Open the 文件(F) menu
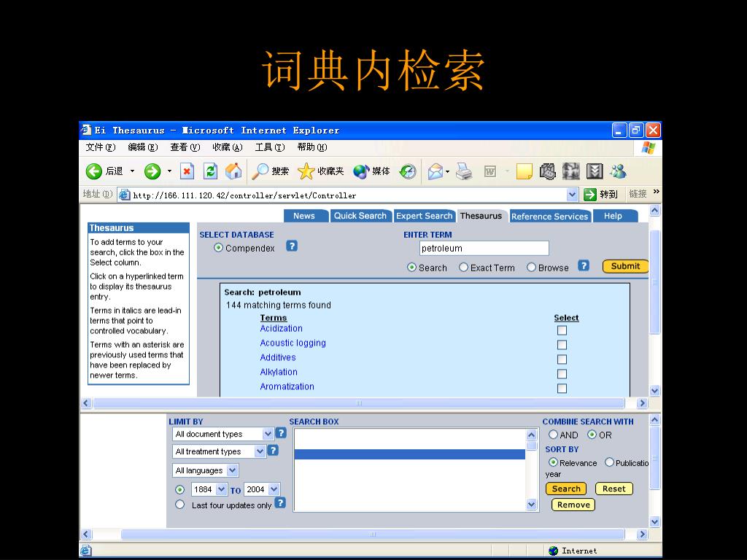Screen dimensions: 747x560 (101, 147)
